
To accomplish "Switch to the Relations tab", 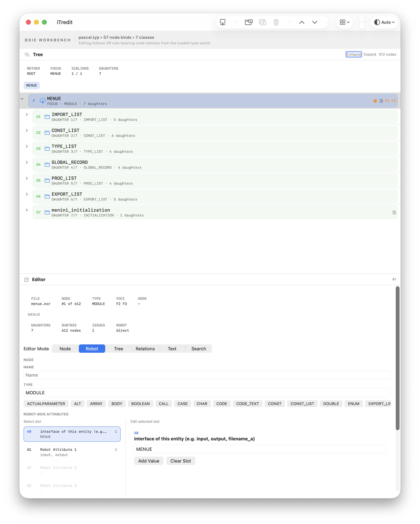I will pyautogui.click(x=145, y=349).
